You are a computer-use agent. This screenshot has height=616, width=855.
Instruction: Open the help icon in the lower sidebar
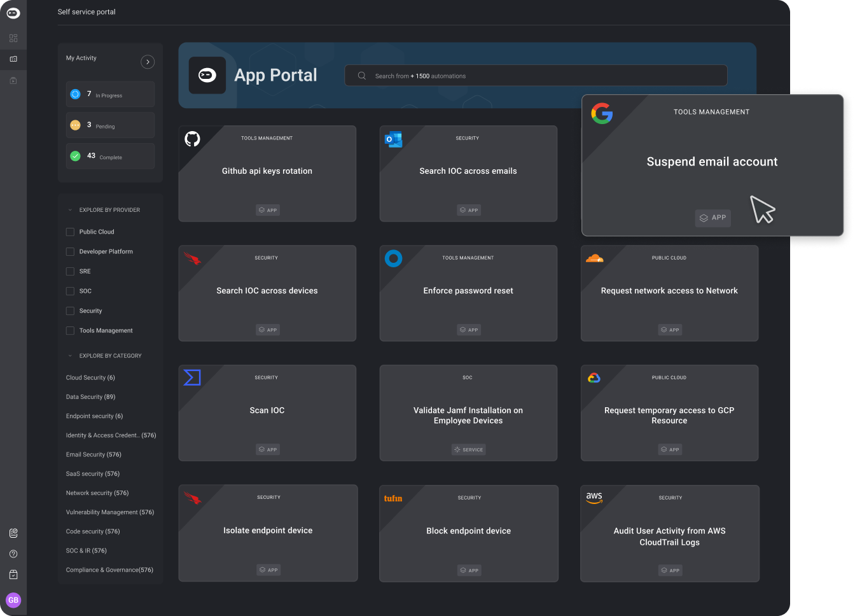click(x=13, y=554)
